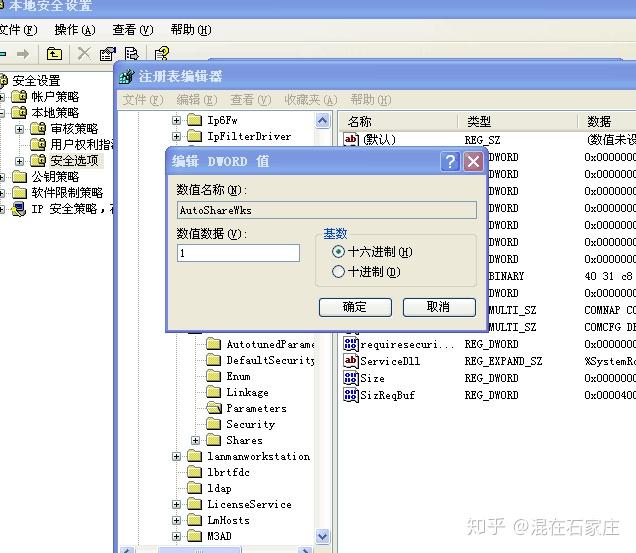
Task: Click the (默认) string value icon
Action: tap(351, 139)
